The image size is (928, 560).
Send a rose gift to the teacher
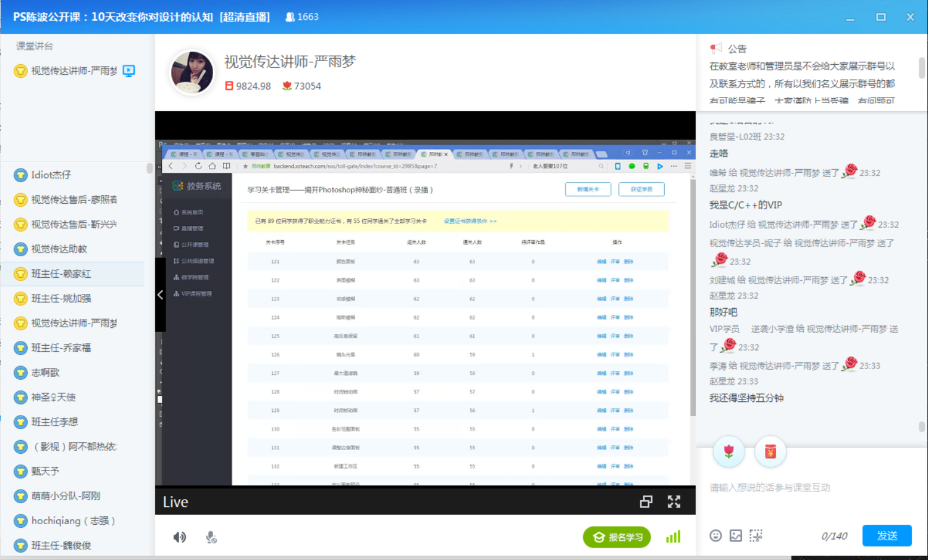(x=729, y=451)
